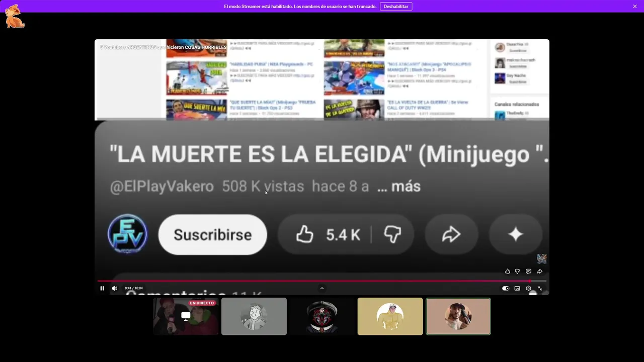The width and height of the screenshot is (644, 362).
Task: Select the Vault Boy avatar participant tile
Action: pos(254,316)
